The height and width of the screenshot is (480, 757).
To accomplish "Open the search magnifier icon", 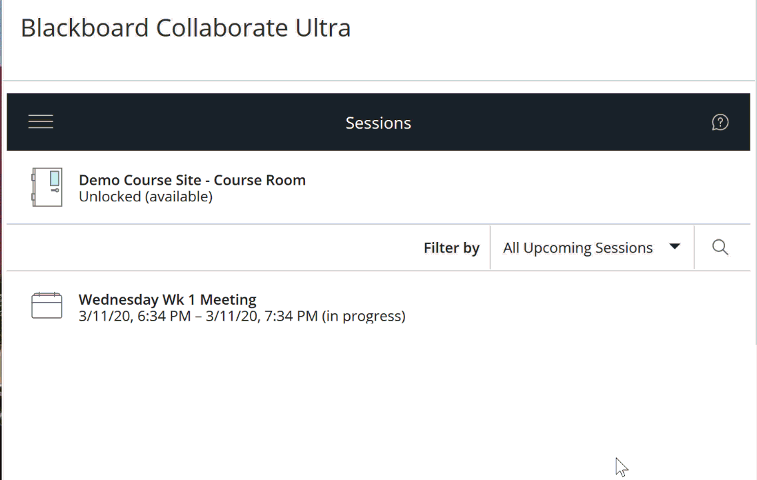I will [720, 247].
